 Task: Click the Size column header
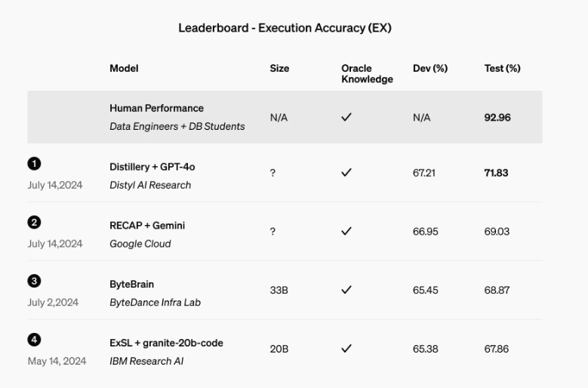click(x=279, y=69)
